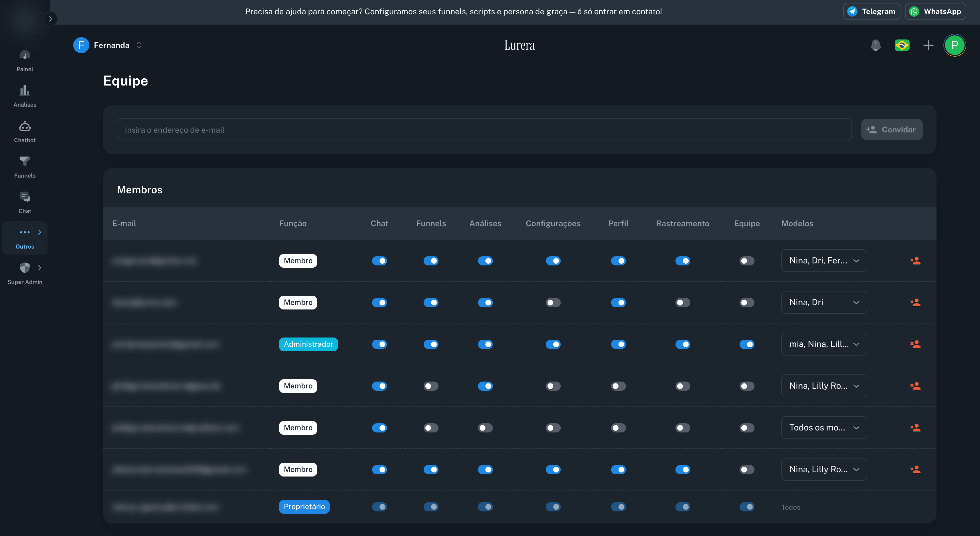The height and width of the screenshot is (536, 980).
Task: Open the Funnels filter icon
Action: [25, 161]
